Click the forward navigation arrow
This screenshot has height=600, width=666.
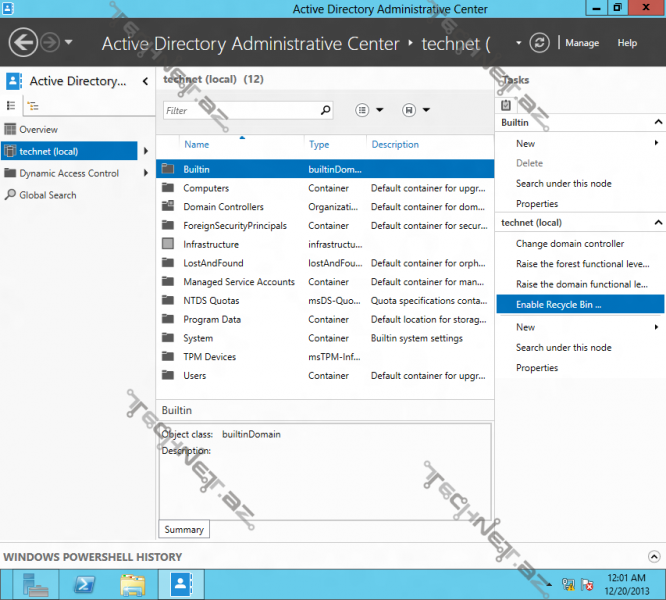[x=50, y=42]
